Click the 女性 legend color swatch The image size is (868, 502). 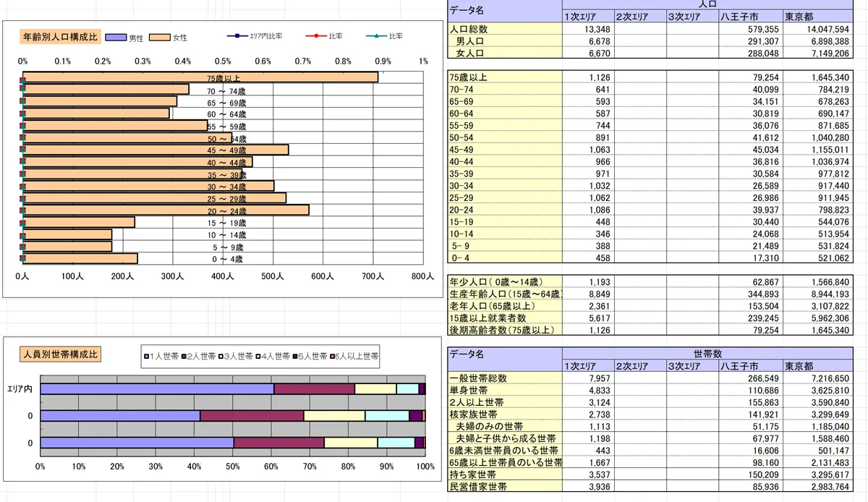click(161, 37)
